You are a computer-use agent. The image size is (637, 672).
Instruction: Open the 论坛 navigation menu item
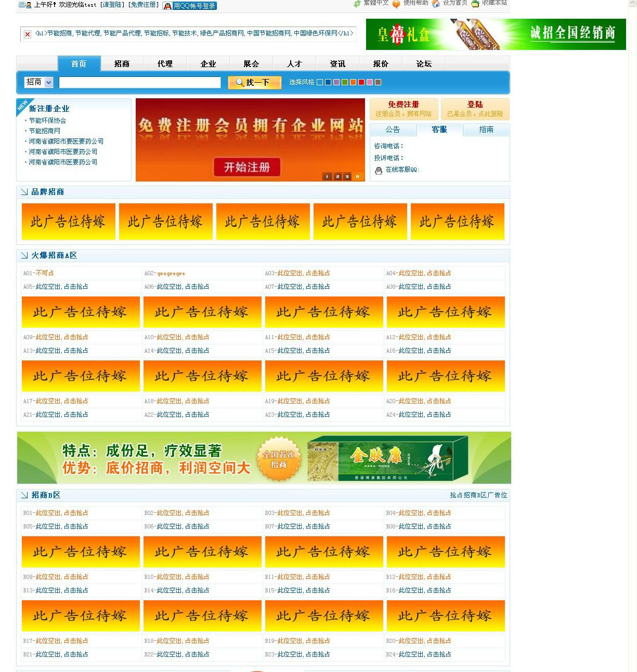click(423, 63)
